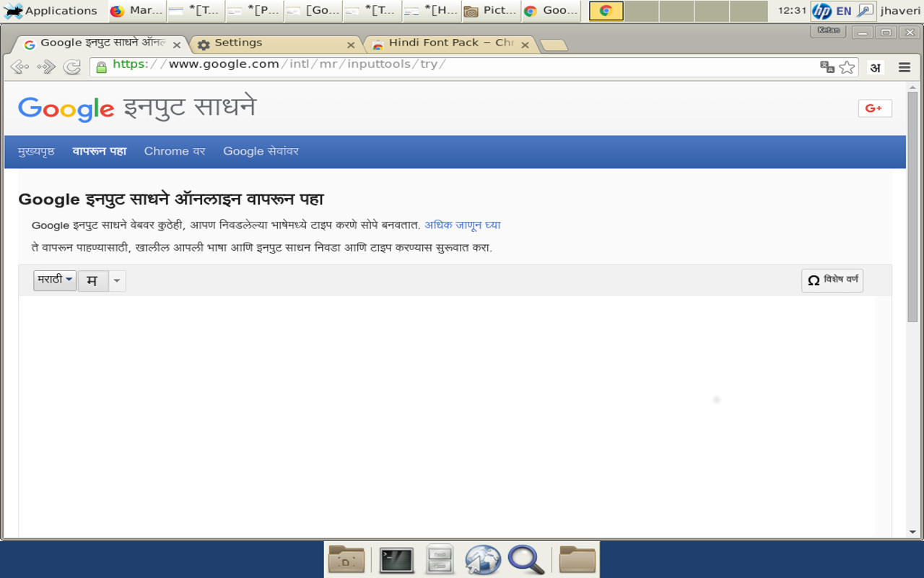Screen dimensions: 924x578
Task: Open the Ω विशेष वर्ण special characters
Action: point(832,280)
